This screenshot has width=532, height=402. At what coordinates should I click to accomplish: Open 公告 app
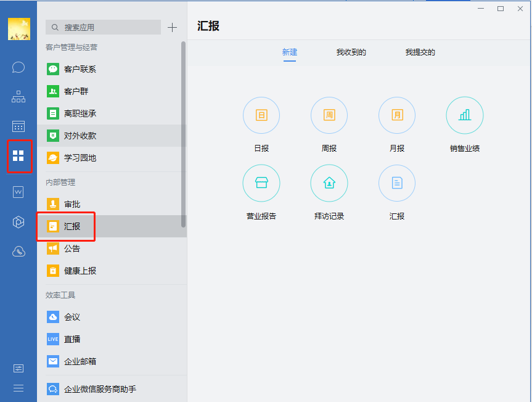(x=112, y=248)
